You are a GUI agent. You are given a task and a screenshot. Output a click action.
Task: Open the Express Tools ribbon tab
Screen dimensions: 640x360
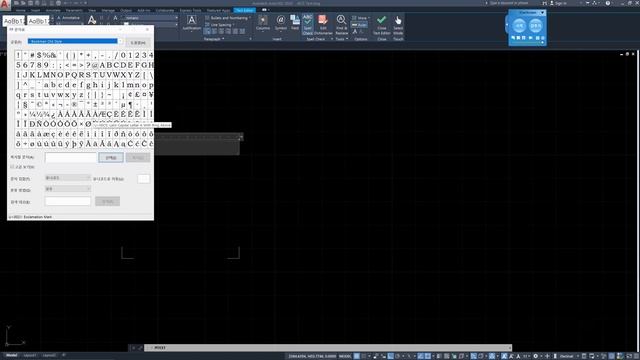[x=190, y=10]
